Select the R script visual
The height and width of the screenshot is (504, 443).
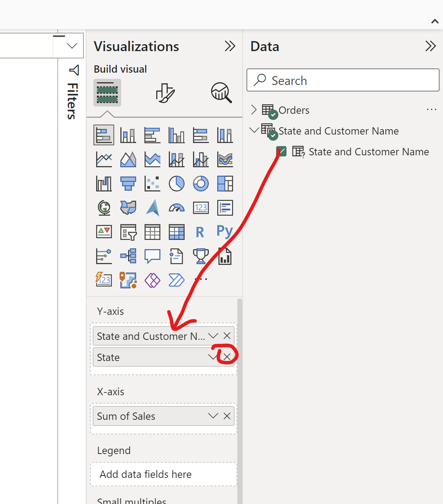(x=200, y=232)
